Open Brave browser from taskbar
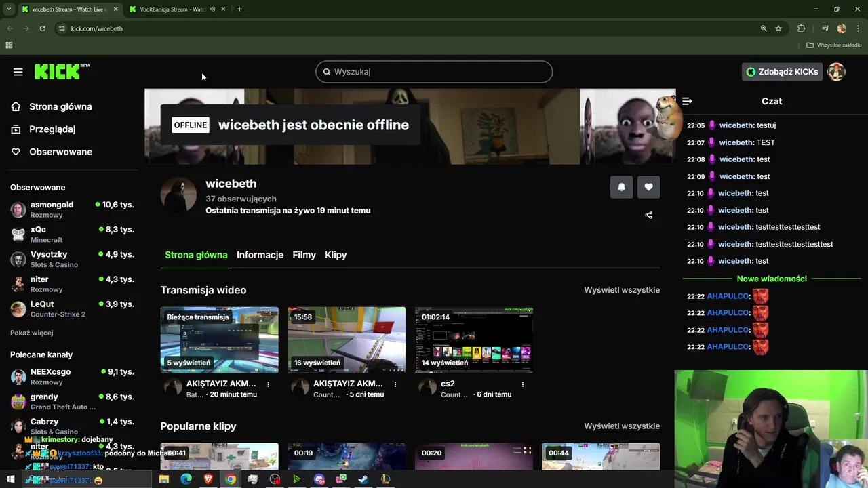This screenshot has width=868, height=488. tap(208, 479)
